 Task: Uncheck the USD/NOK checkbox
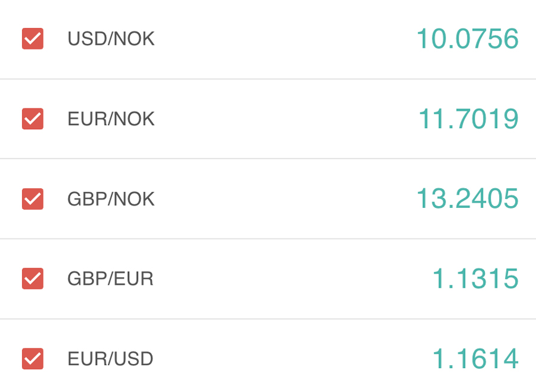point(33,39)
